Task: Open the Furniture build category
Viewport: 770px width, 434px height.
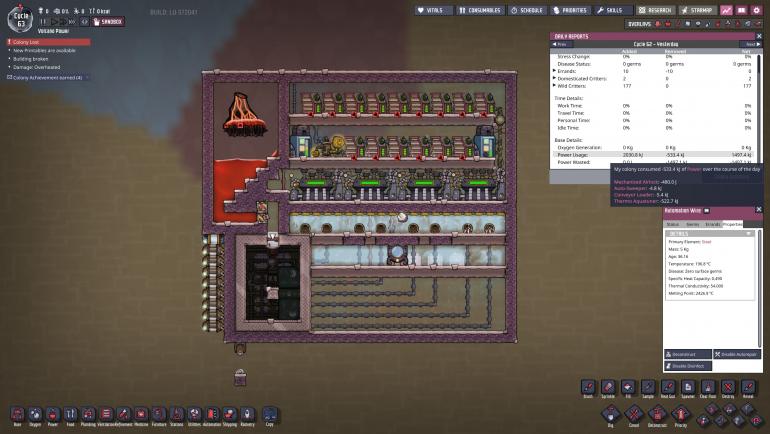Action: pyautogui.click(x=159, y=414)
